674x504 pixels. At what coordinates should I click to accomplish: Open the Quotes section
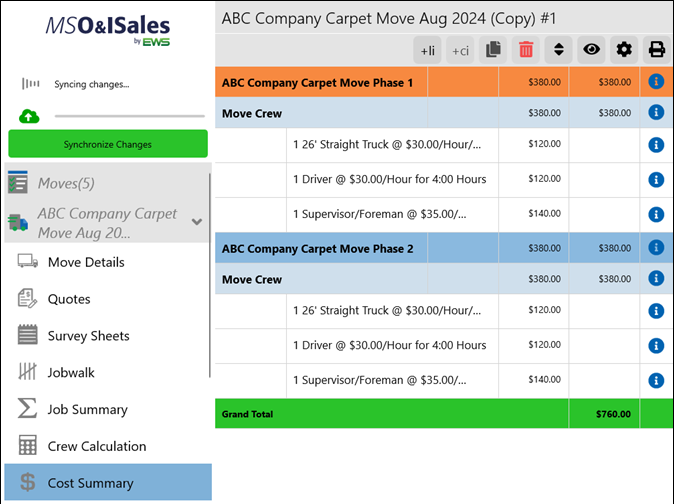[69, 299]
